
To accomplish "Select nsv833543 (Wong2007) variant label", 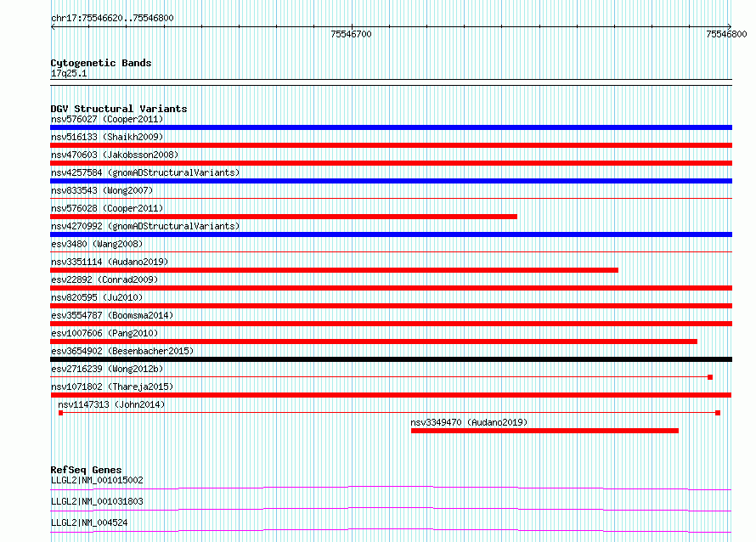I will click(102, 190).
